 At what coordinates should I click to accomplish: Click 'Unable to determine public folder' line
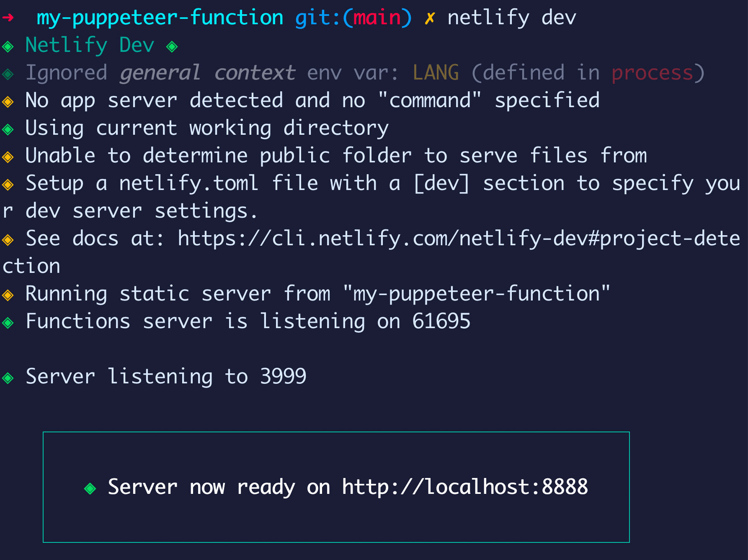click(x=336, y=156)
